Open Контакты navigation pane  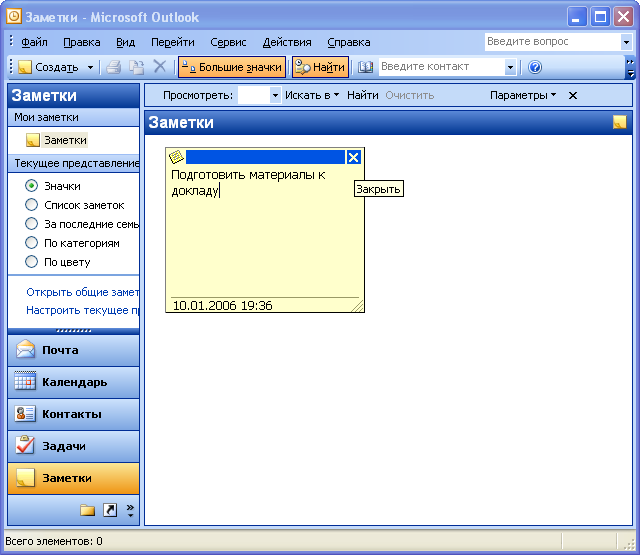[x=73, y=414]
